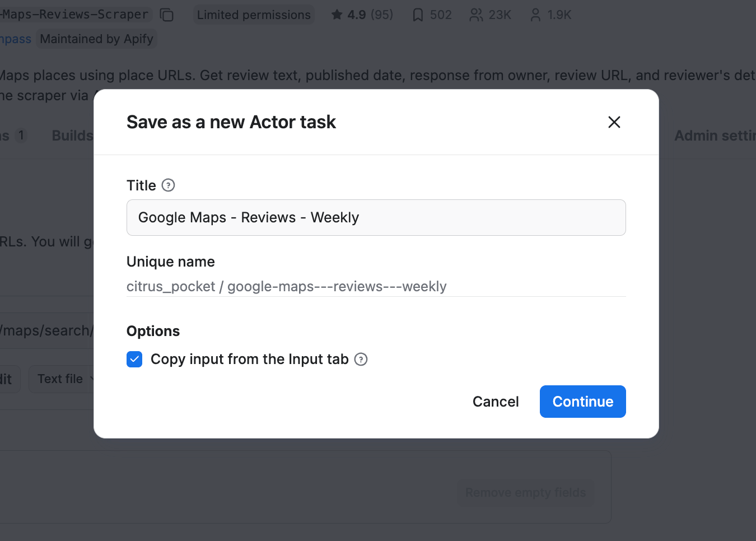Cancel the Save as new Actor task dialog

tap(495, 401)
